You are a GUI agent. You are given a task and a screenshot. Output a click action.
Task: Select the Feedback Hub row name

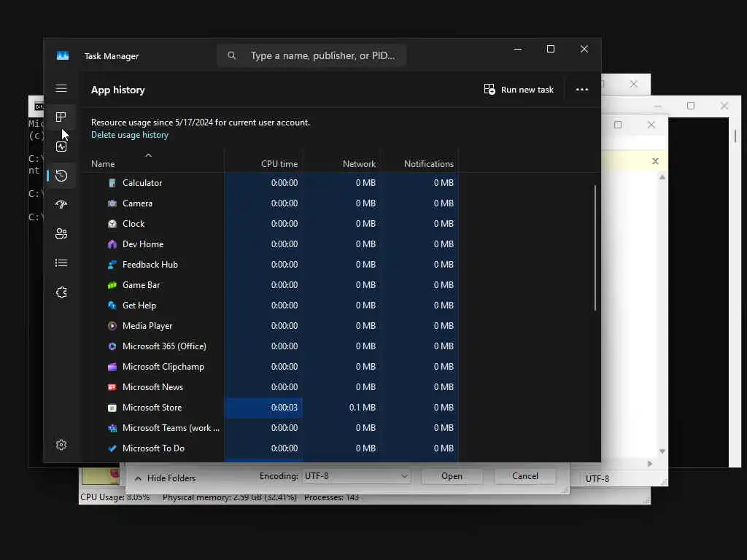pos(150,265)
